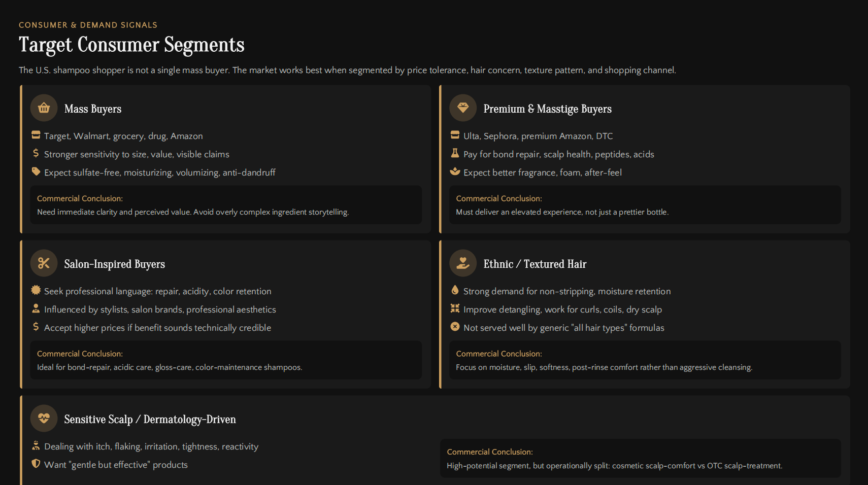This screenshot has width=868, height=485.
Task: Select the droplet icon near non-stripping demand
Action: [x=455, y=290]
